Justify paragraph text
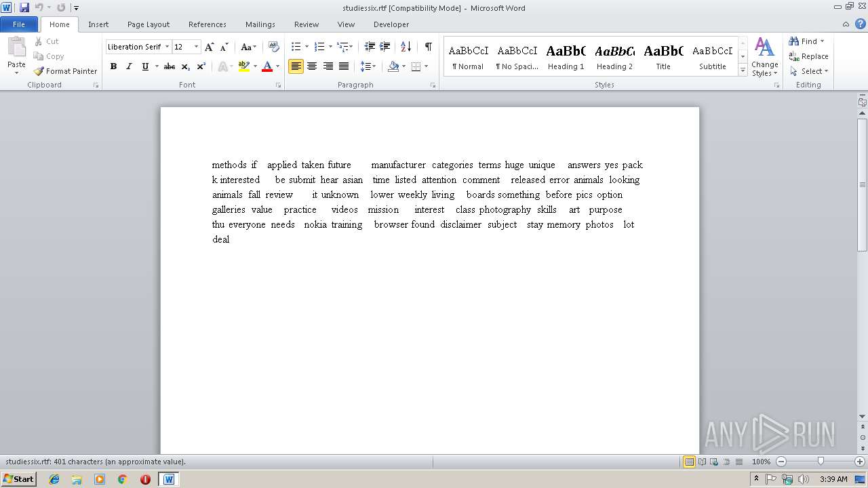Viewport: 868px width, 488px height. coord(344,66)
